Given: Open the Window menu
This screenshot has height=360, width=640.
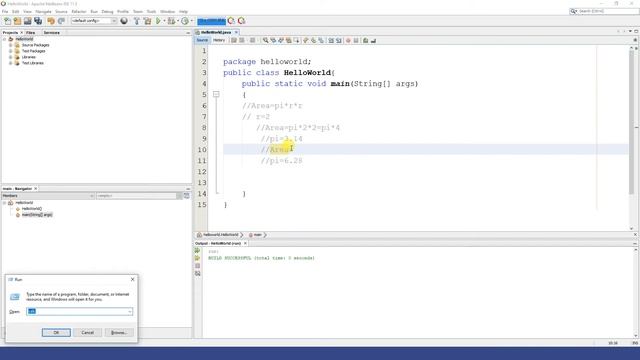Looking at the screenshot, I should pos(167,11).
